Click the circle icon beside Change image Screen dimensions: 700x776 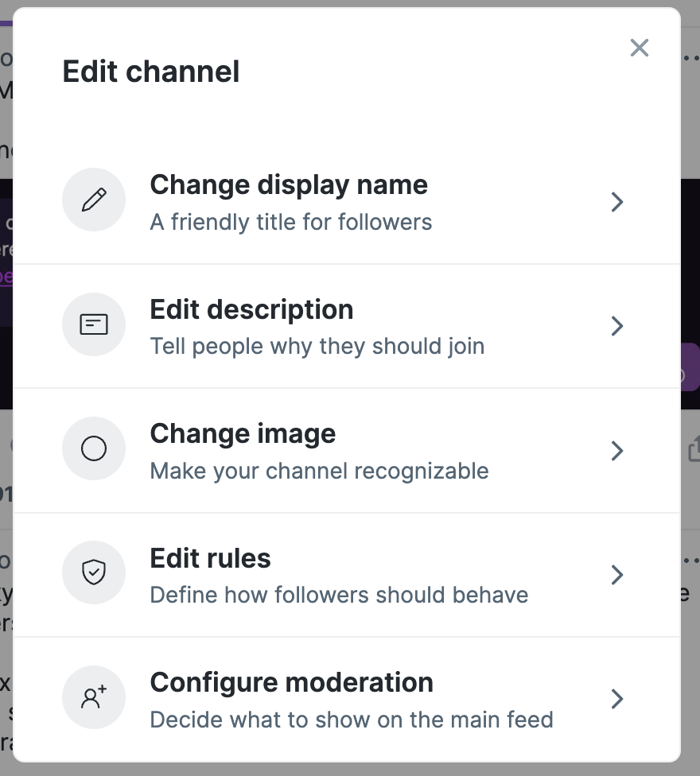(x=94, y=449)
